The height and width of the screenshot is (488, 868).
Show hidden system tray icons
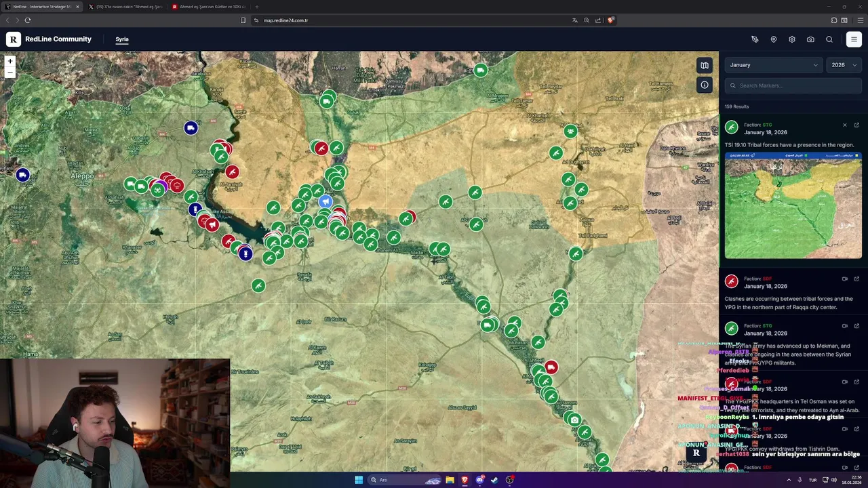[x=789, y=480]
